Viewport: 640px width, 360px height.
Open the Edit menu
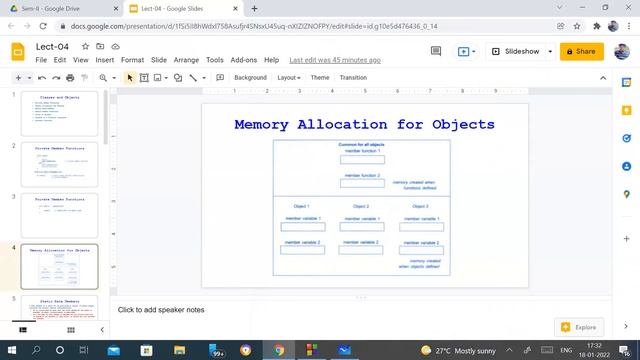pyautogui.click(x=60, y=60)
